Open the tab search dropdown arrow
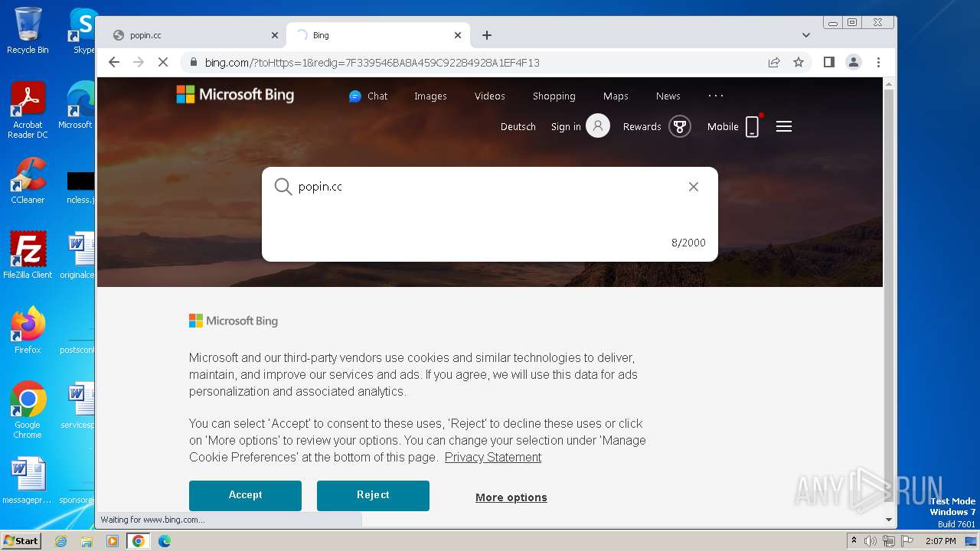 pos(806,35)
